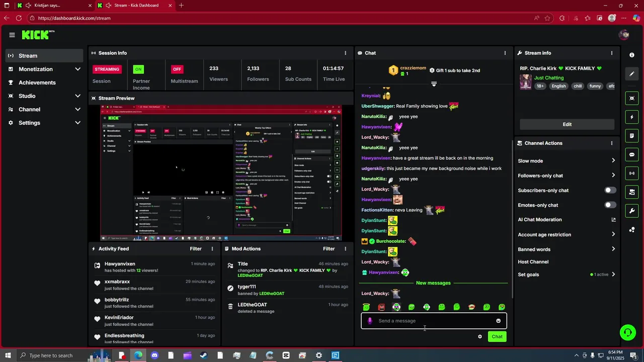This screenshot has height=362, width=644.
Task: Open the Windows Start menu
Action: (x=8, y=355)
